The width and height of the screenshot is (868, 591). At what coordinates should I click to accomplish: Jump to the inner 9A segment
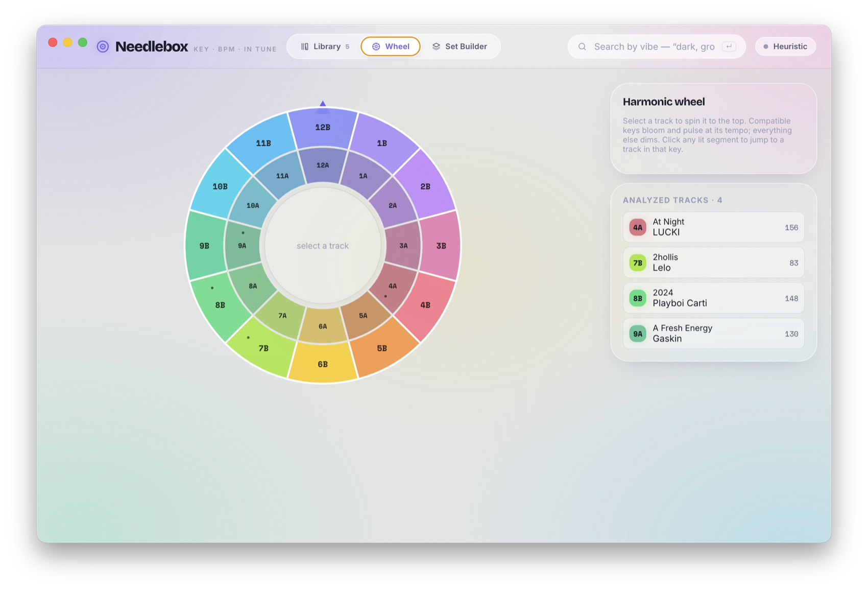click(x=242, y=246)
